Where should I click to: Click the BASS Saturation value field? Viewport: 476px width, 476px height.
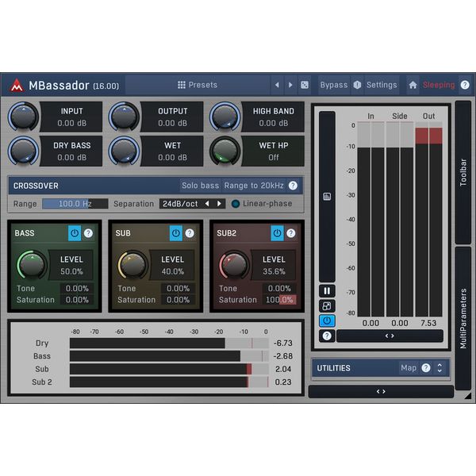[x=77, y=300]
